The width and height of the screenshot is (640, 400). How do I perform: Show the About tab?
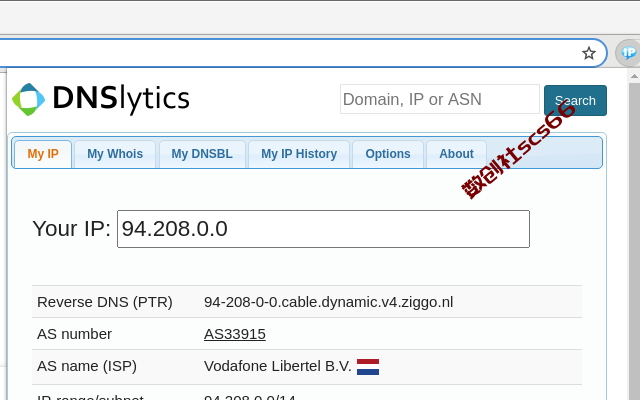456,154
